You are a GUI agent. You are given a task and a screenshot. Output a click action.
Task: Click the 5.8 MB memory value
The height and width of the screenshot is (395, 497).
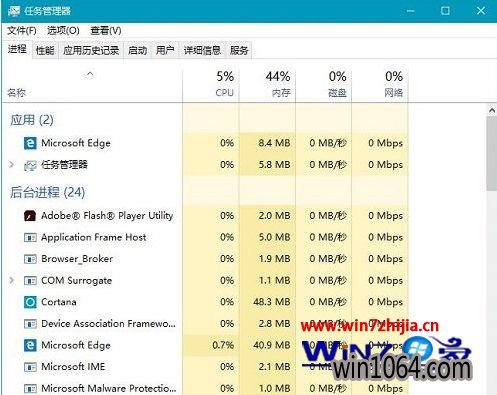[x=274, y=165]
